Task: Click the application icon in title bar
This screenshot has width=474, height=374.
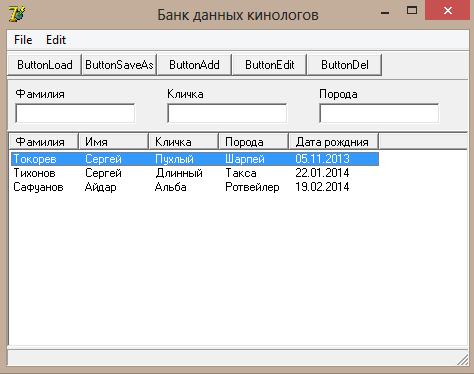Action: point(17,15)
